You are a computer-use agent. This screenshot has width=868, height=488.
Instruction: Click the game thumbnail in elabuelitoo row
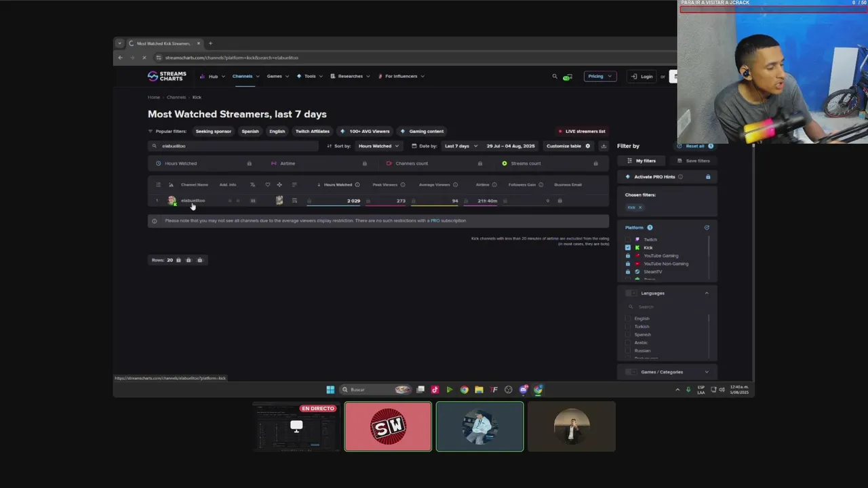[x=279, y=201]
